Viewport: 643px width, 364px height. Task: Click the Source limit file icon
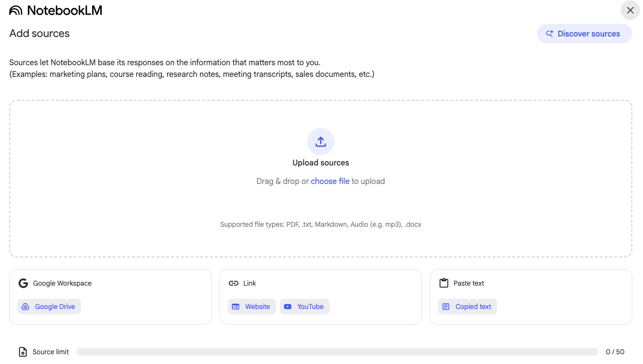pos(22,352)
